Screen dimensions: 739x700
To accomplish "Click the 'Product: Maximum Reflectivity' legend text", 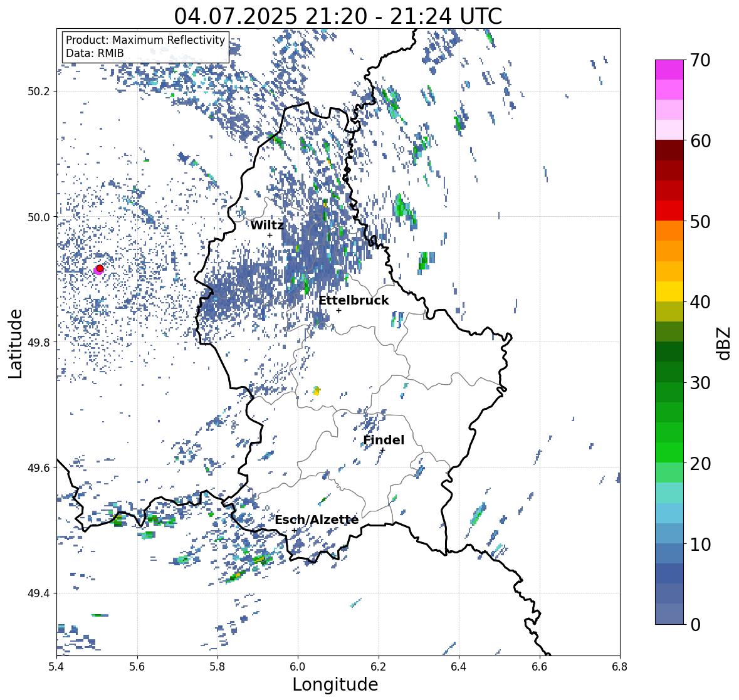I will click(145, 40).
